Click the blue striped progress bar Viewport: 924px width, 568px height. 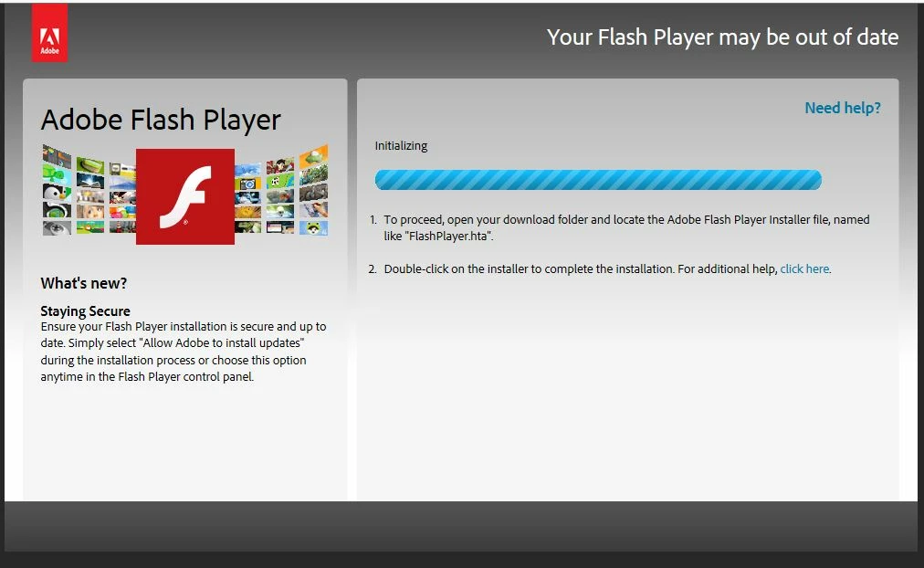point(598,180)
